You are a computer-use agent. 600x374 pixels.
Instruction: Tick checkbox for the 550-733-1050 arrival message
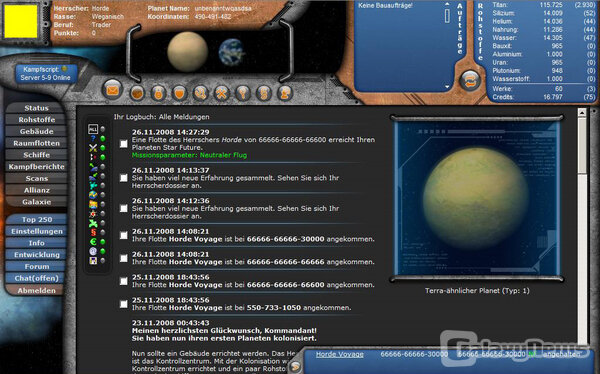tap(124, 304)
